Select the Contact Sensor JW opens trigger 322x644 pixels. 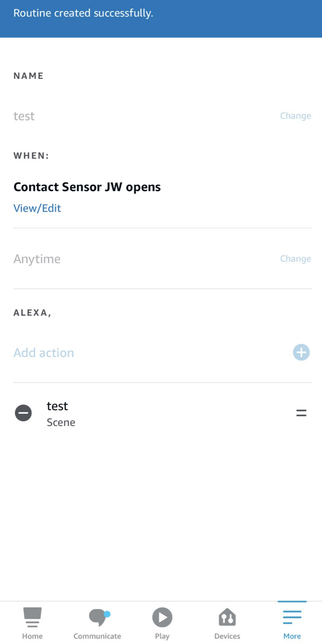[87, 187]
